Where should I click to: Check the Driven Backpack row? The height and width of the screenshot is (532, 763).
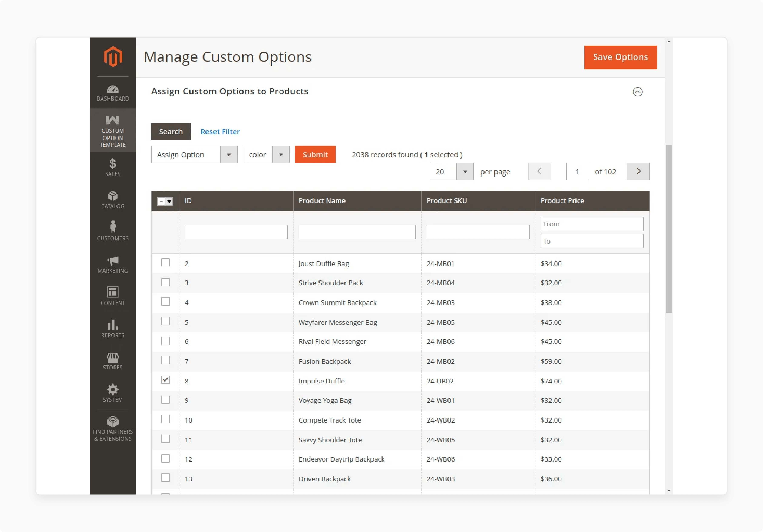[165, 478]
